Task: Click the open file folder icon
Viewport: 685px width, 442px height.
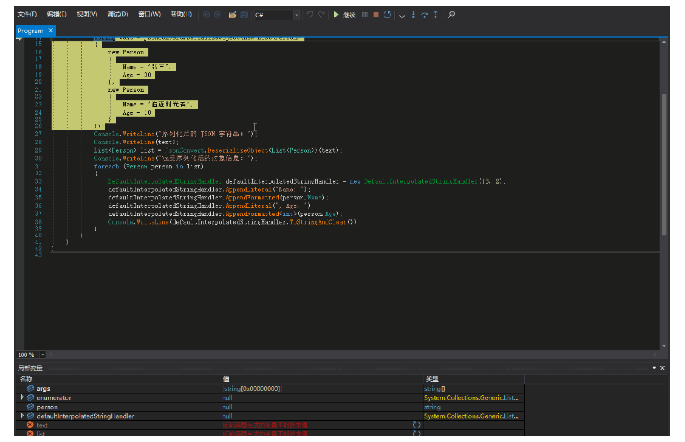Action: point(232,16)
